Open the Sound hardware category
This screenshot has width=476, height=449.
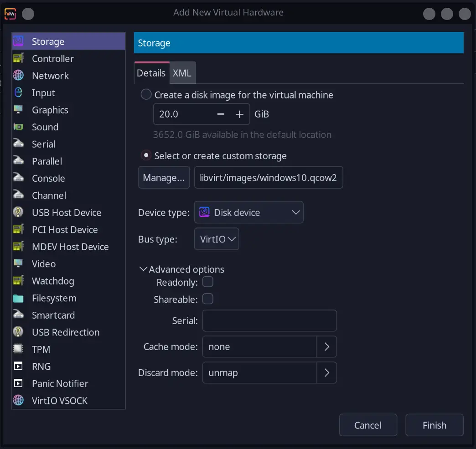coord(45,127)
